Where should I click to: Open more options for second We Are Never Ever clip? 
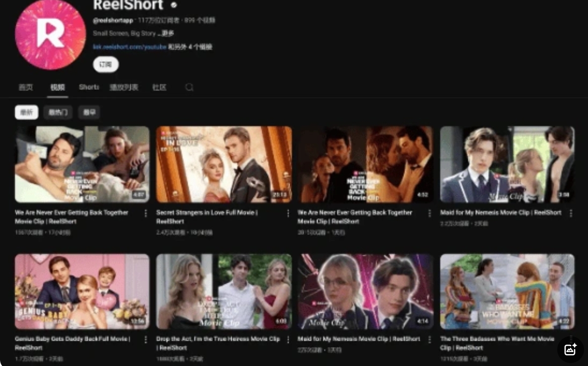pyautogui.click(x=429, y=213)
